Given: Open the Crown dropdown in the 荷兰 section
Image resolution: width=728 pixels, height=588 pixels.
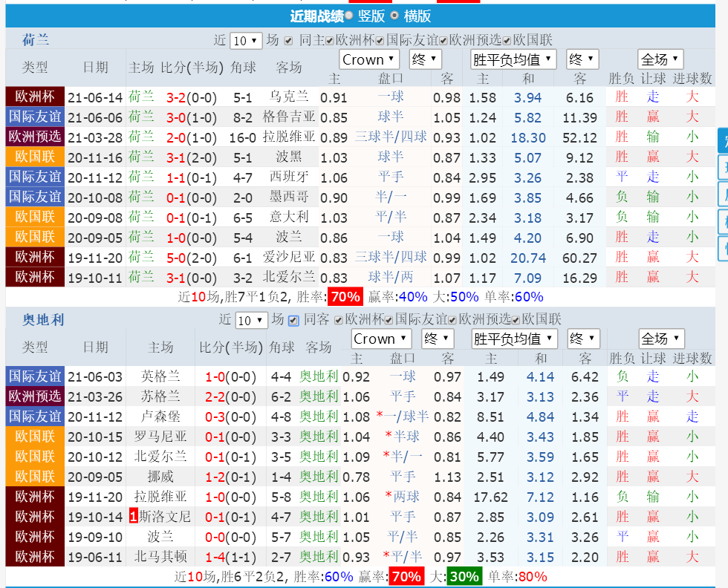Looking at the screenshot, I should 369,59.
